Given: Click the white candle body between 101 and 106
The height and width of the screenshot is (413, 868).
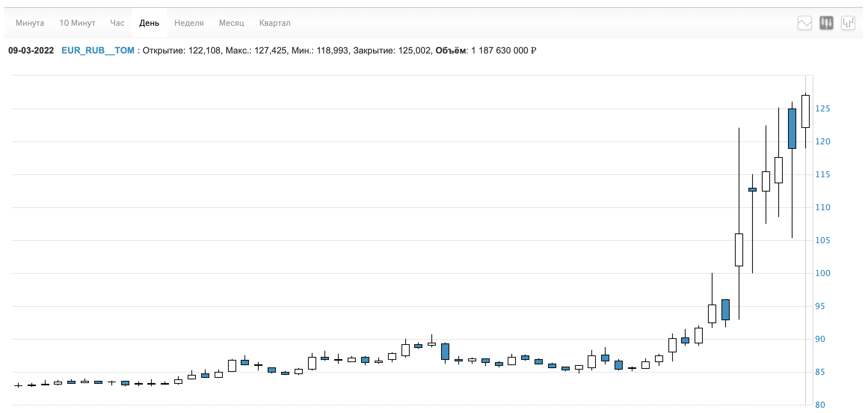Looking at the screenshot, I should click(739, 250).
